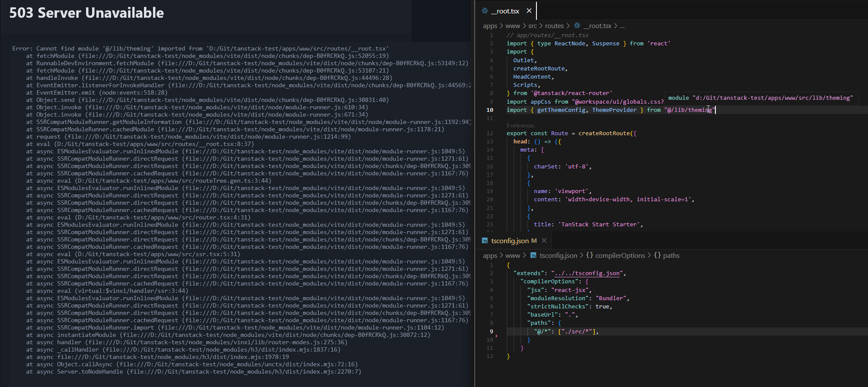Click braces icon beside compilerOptions breadcrumb

[590, 255]
